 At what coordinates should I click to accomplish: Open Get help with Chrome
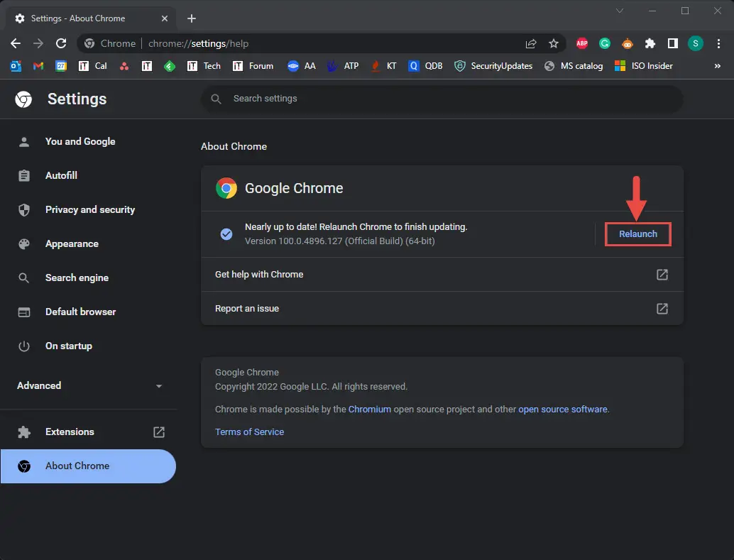pos(442,275)
